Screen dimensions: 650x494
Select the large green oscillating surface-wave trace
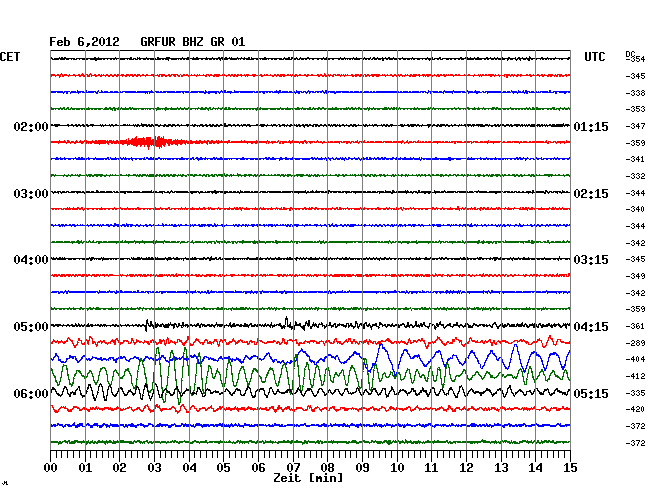[310, 375]
